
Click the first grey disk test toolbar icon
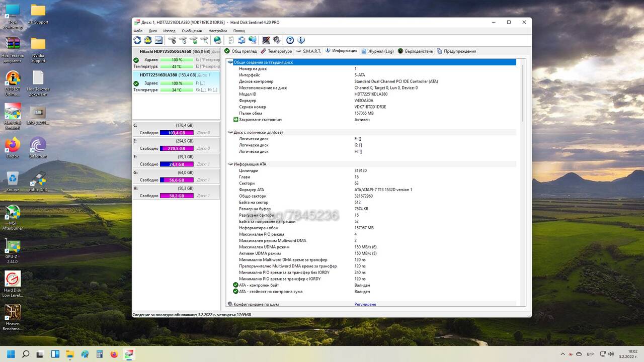click(x=172, y=40)
